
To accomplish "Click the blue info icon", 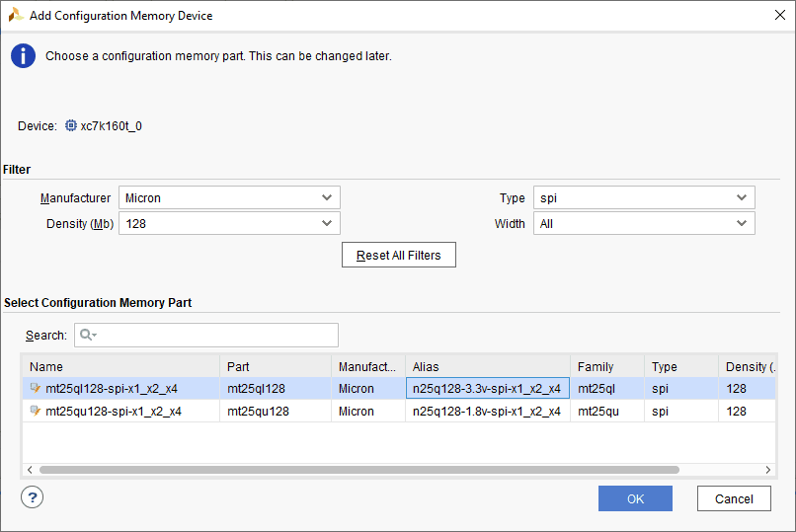I will click(23, 56).
